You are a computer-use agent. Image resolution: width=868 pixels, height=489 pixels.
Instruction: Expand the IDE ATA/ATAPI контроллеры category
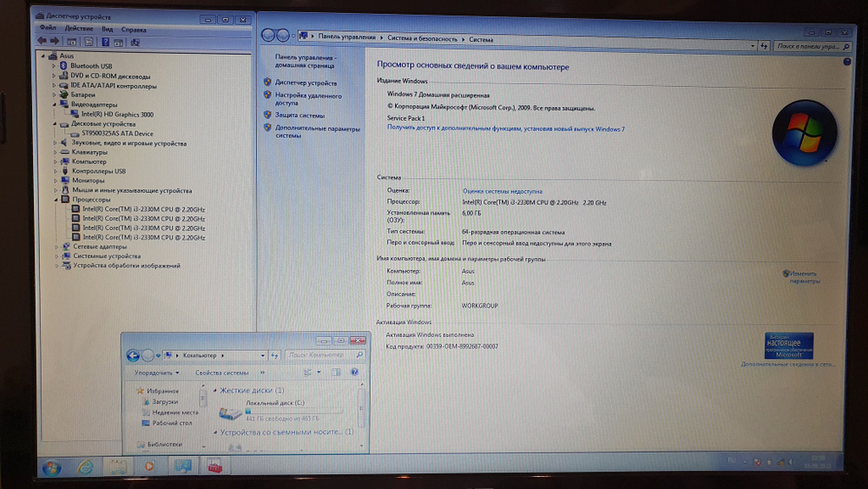coord(54,86)
